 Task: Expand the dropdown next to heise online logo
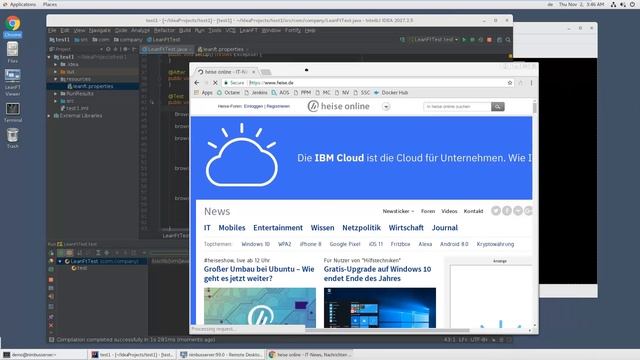click(386, 107)
